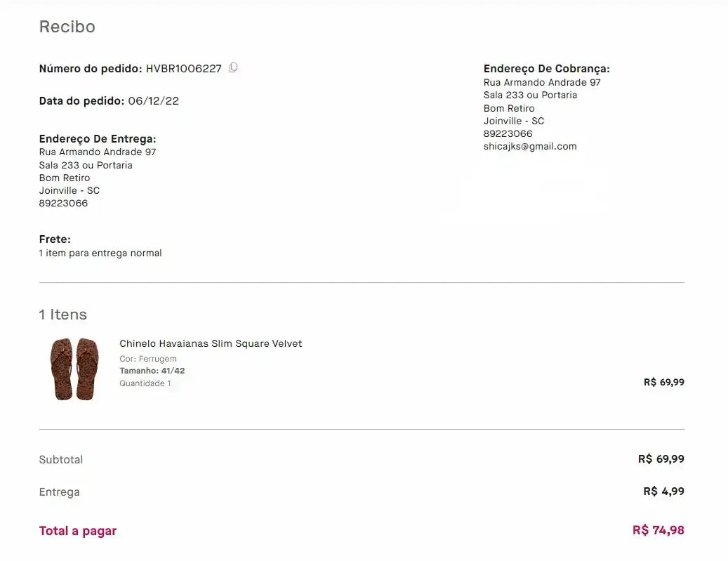Click the Entrega fee R$ 4,99

663,491
